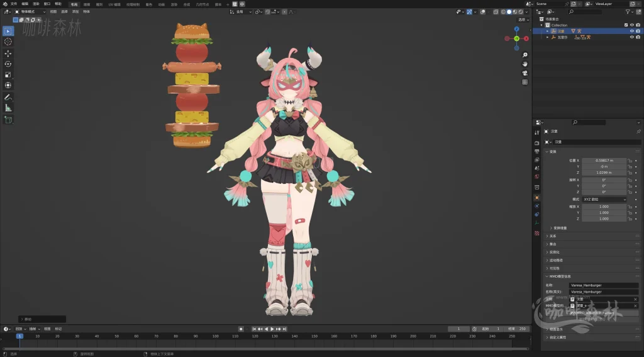
Task: Open the Render properties tab icon
Action: [x=537, y=143]
